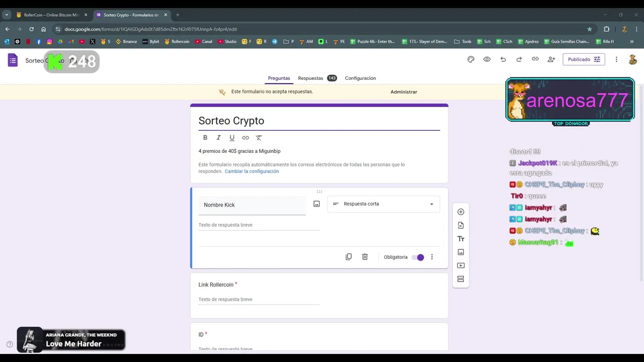The image size is (644, 362).
Task: Open the form's three-dot more menu
Action: (616, 59)
